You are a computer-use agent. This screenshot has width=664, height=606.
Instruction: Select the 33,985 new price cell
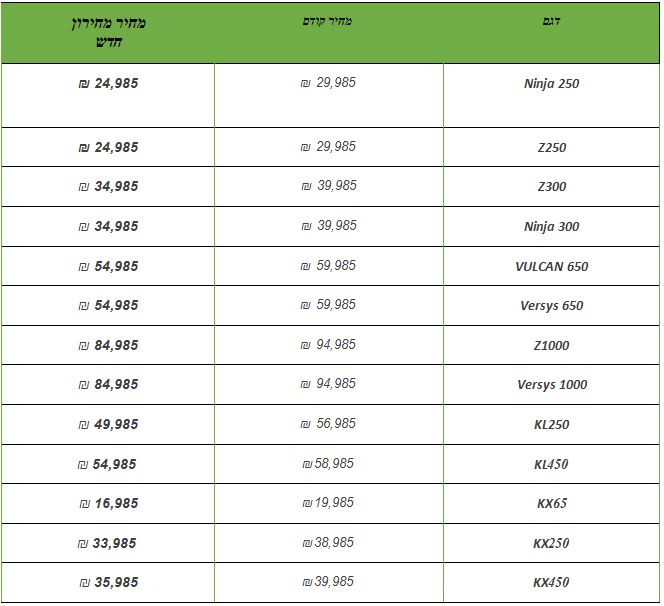(108, 543)
